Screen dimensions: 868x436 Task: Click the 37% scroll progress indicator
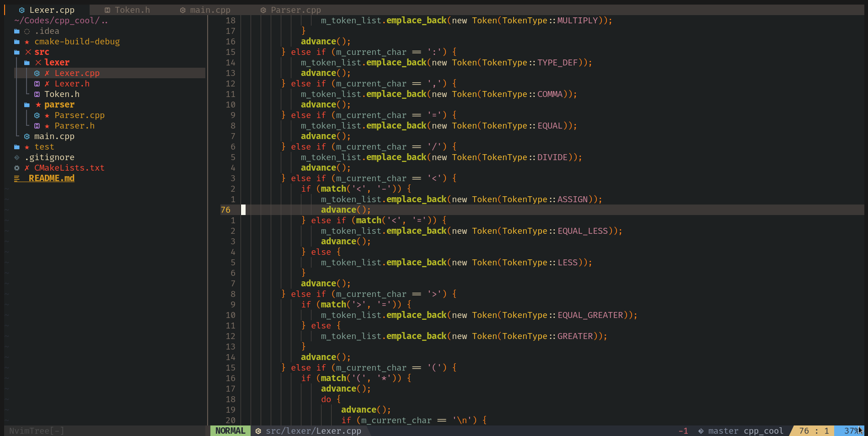tap(852, 431)
